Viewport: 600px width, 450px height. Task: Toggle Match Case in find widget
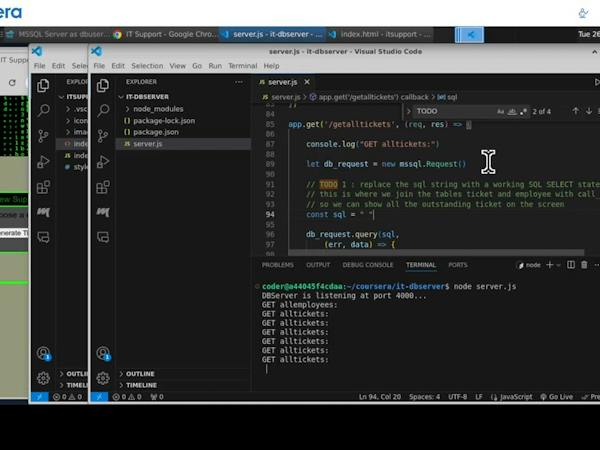[x=500, y=111]
